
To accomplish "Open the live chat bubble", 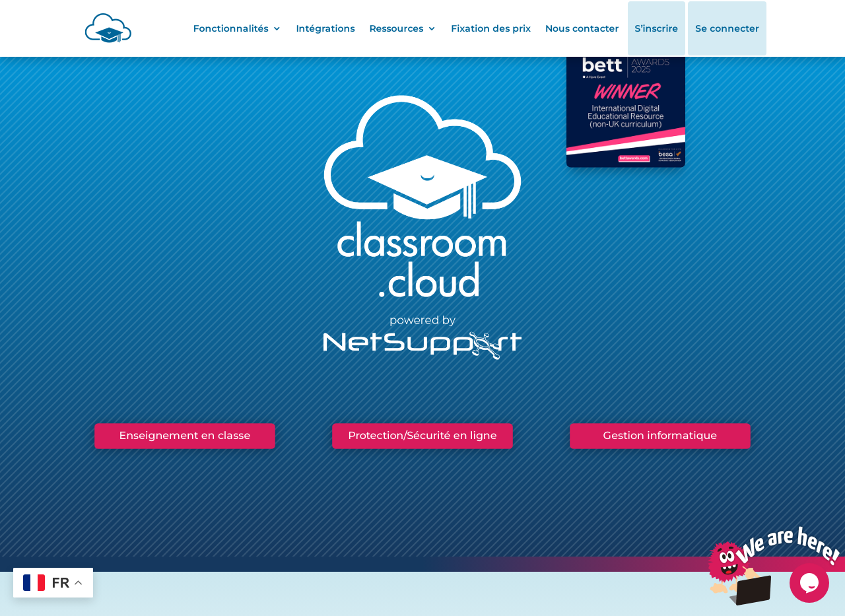I will click(x=809, y=583).
